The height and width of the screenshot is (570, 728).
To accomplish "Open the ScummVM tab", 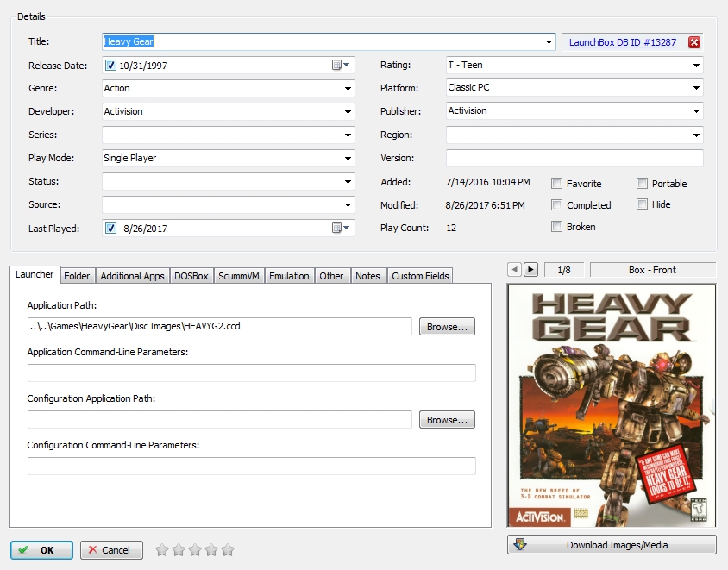I will (x=239, y=276).
